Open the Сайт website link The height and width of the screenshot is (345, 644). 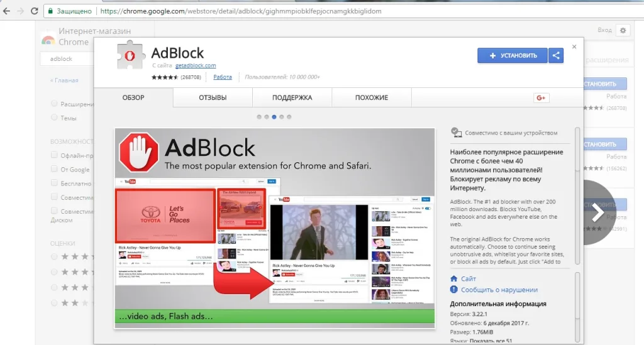click(x=468, y=278)
